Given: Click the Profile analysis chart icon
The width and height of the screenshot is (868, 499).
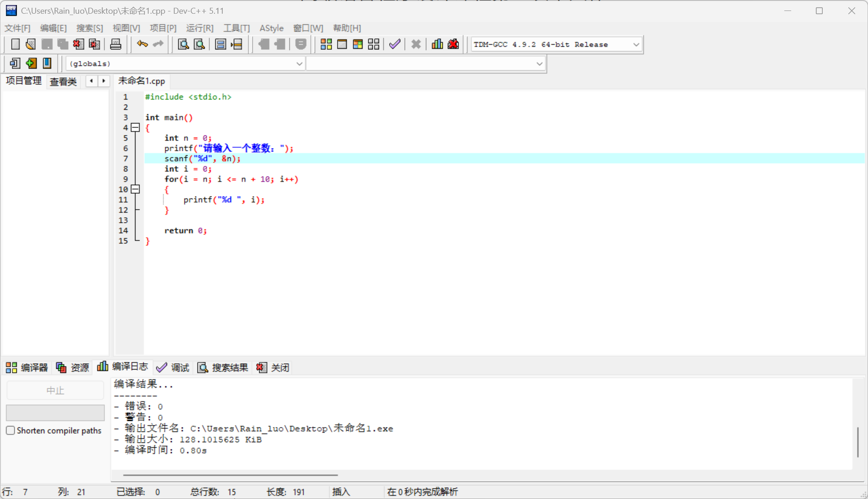Looking at the screenshot, I should click(437, 44).
